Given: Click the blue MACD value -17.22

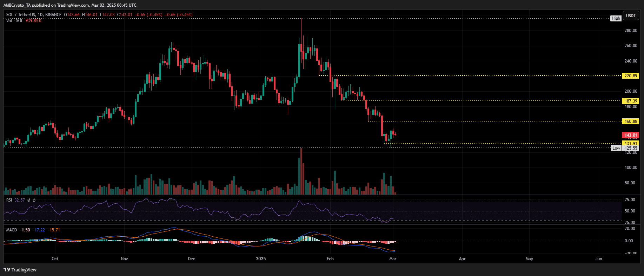Looking at the screenshot, I should click(39, 230).
